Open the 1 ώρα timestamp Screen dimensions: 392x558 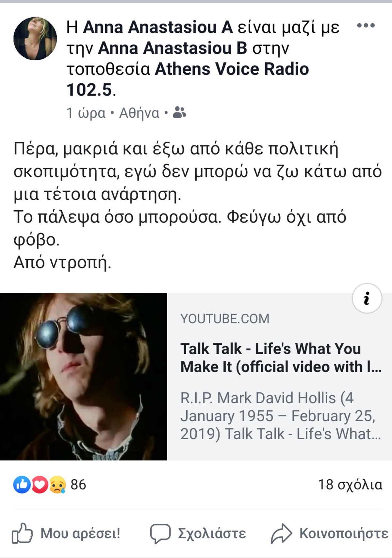[86, 113]
